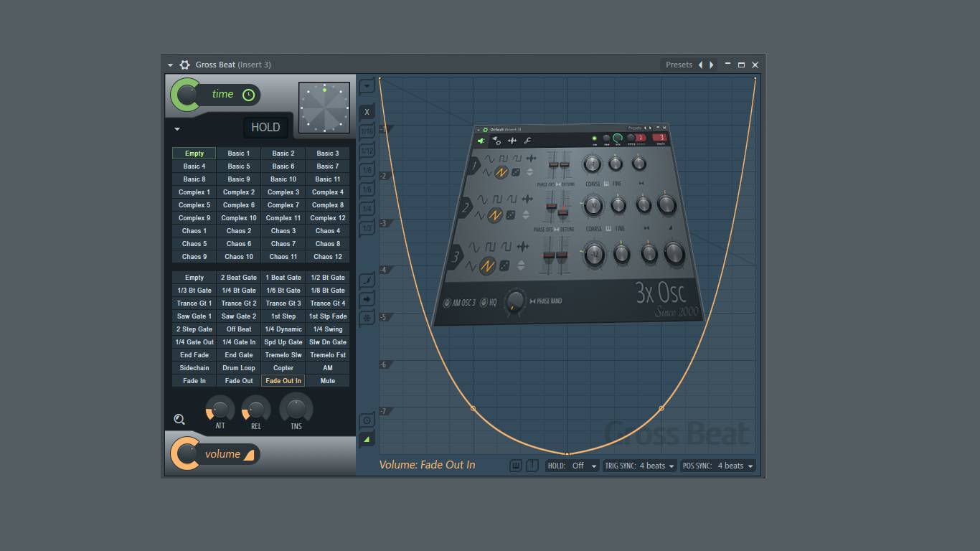Select the Mute volume slot

point(328,381)
